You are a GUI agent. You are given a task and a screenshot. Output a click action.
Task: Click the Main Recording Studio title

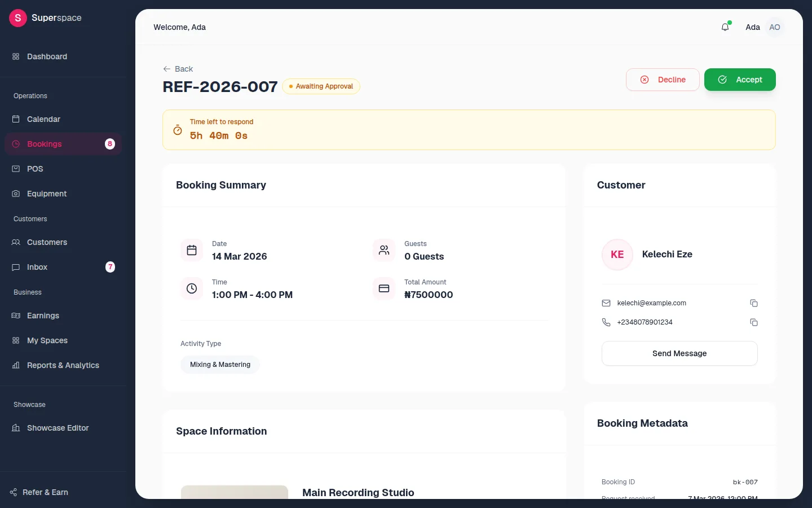click(x=358, y=493)
